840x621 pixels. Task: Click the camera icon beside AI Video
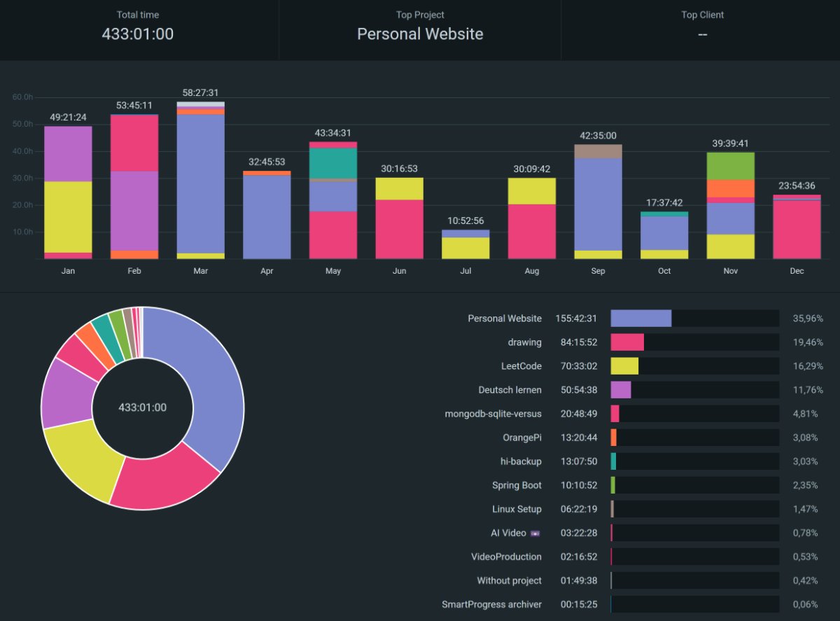(535, 533)
